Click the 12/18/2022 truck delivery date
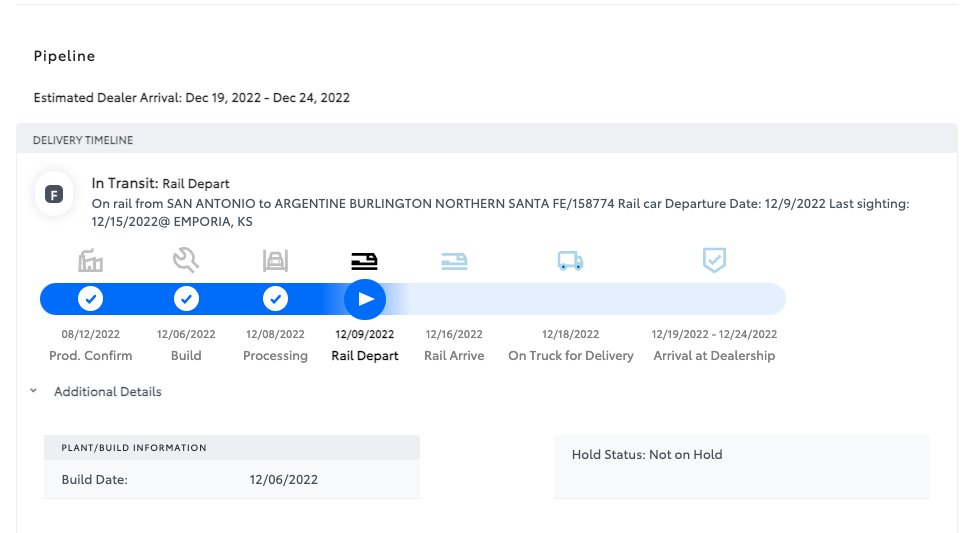Viewport: 968px width, 533px height. coord(570,334)
